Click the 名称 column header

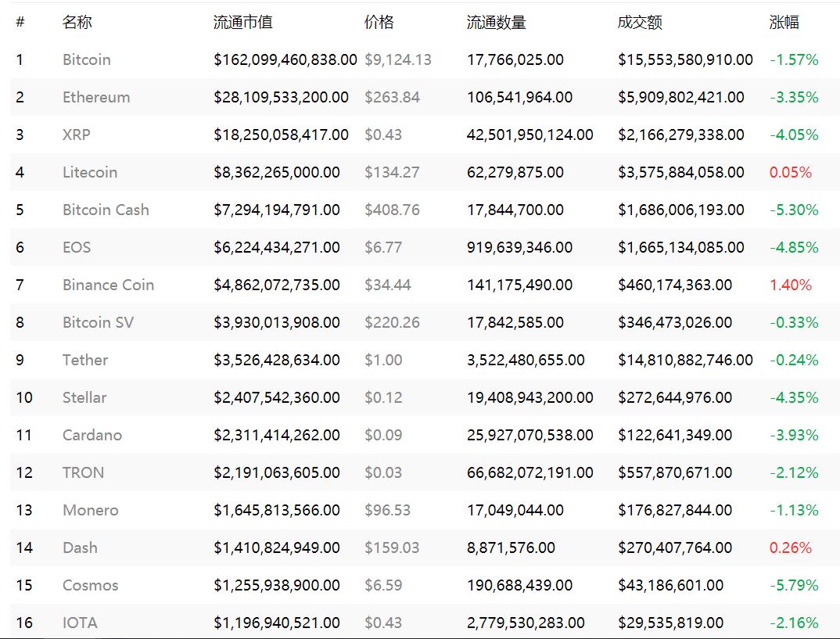(77, 22)
